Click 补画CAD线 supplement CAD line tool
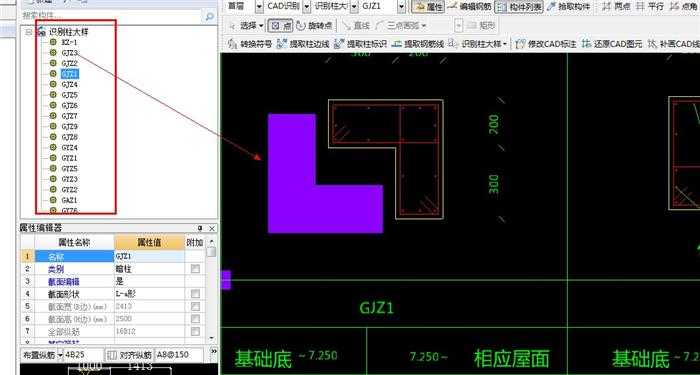The image size is (700, 375). click(x=674, y=44)
